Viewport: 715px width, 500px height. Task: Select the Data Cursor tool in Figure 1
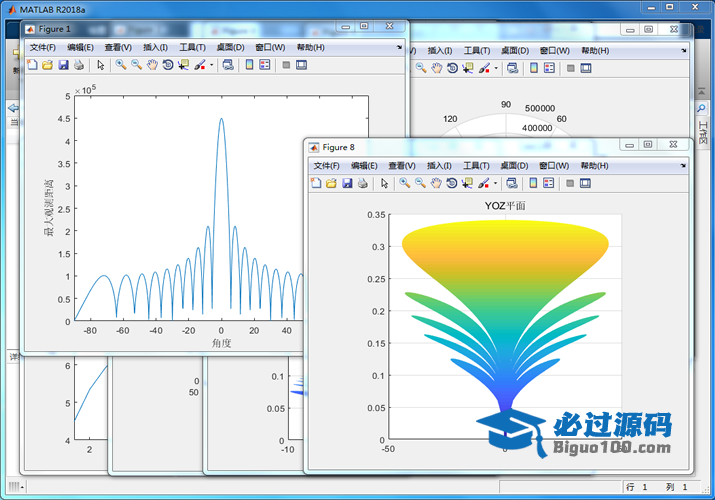[x=184, y=65]
